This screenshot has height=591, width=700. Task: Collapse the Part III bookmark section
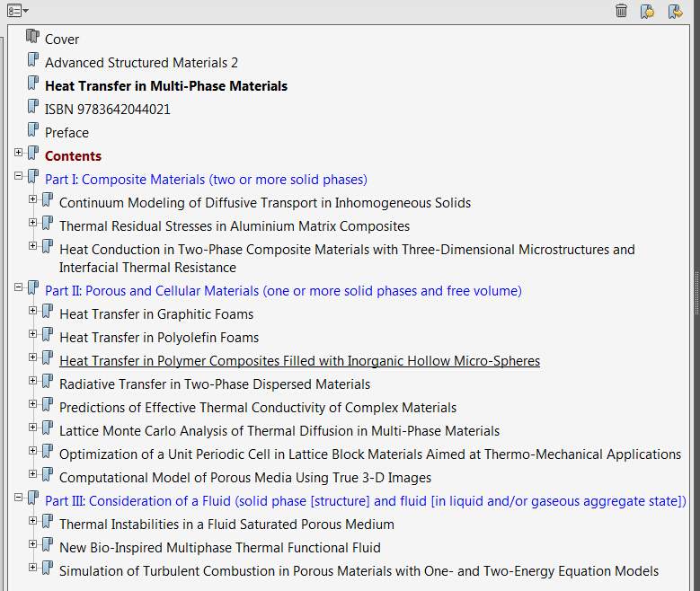point(19,498)
